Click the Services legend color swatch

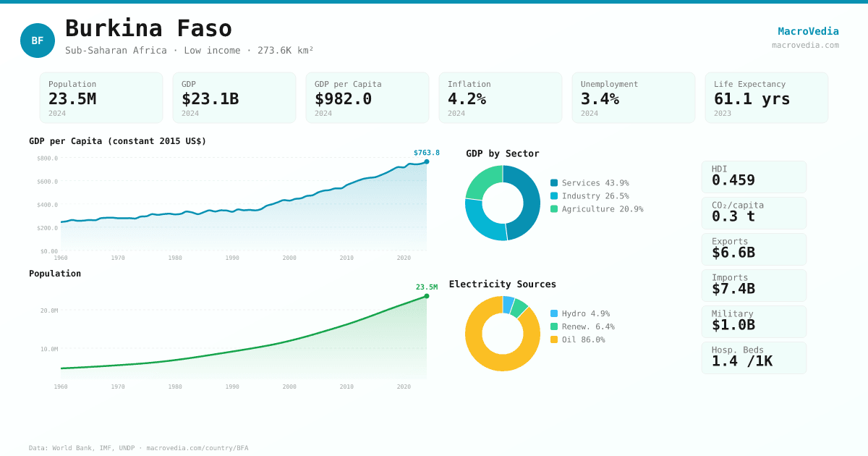point(554,183)
